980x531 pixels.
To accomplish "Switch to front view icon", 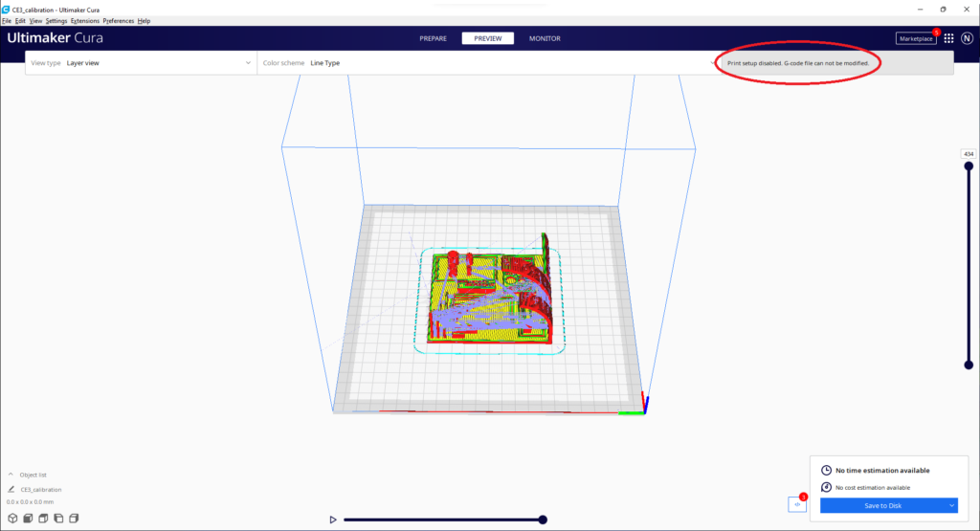I will coord(28,519).
